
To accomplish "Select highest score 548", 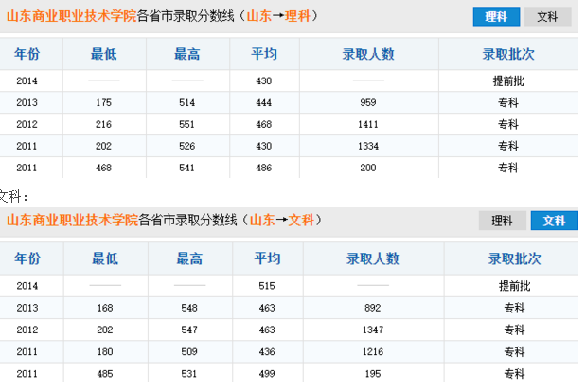I will (x=189, y=308).
